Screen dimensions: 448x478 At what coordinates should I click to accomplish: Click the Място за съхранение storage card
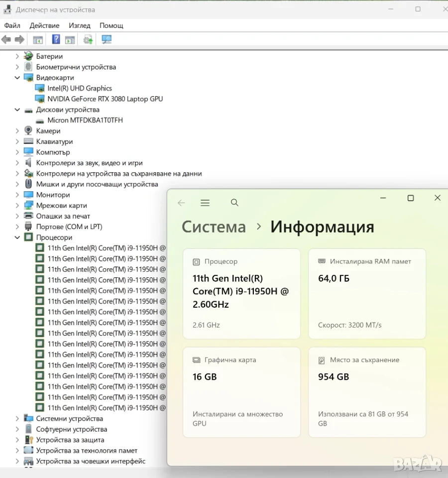(x=367, y=392)
